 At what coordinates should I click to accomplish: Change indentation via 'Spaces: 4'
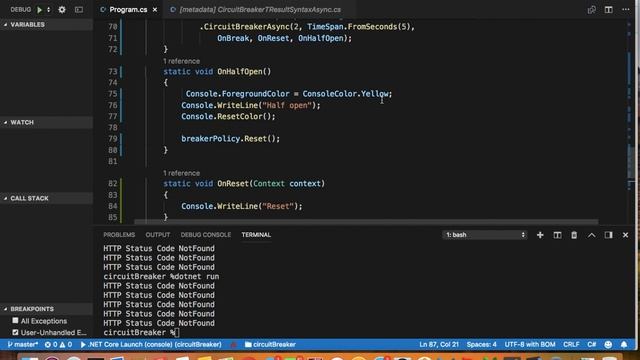coord(482,344)
